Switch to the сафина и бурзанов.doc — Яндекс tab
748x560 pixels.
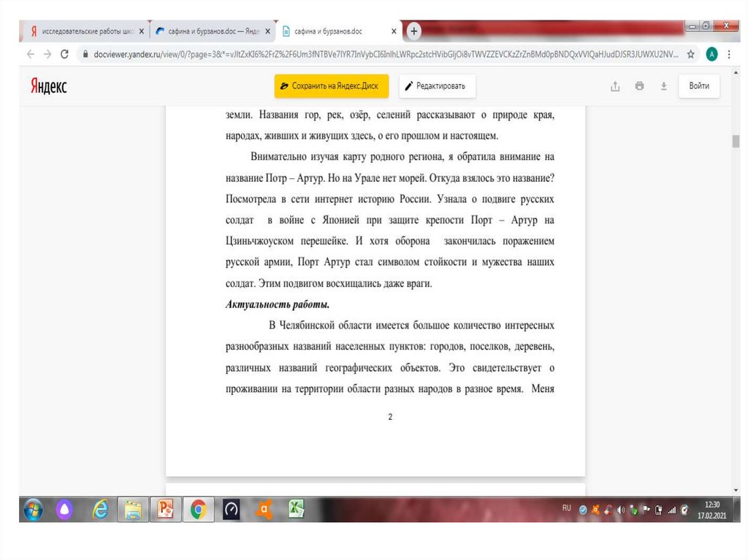pos(213,31)
